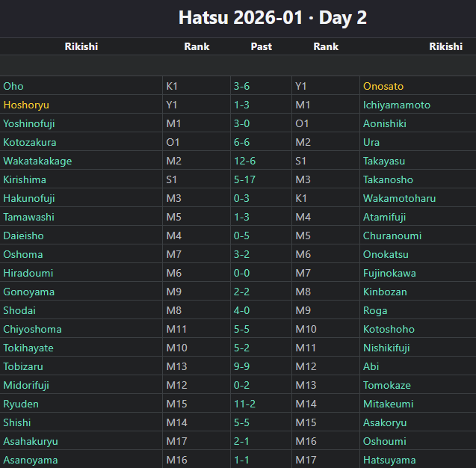Click the Asakoryu name link

coord(385,422)
